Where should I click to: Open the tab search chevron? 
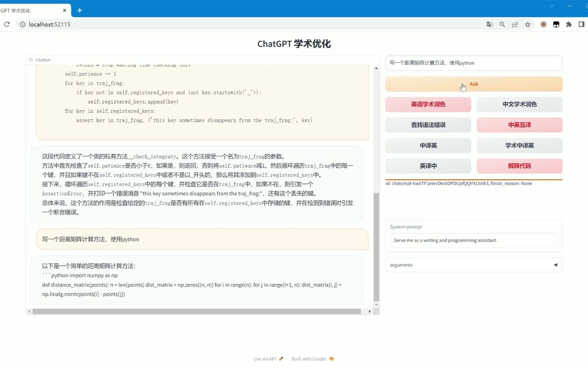click(552, 6)
